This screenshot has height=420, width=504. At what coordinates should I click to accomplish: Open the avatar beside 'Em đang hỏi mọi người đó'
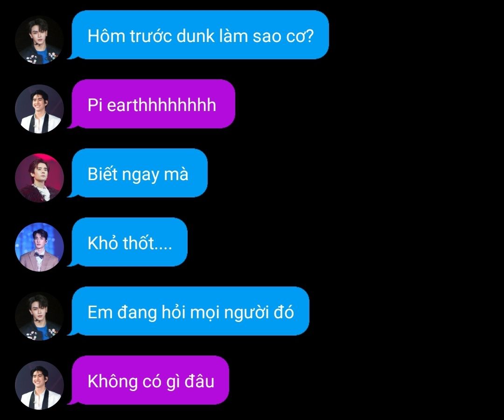[39, 316]
